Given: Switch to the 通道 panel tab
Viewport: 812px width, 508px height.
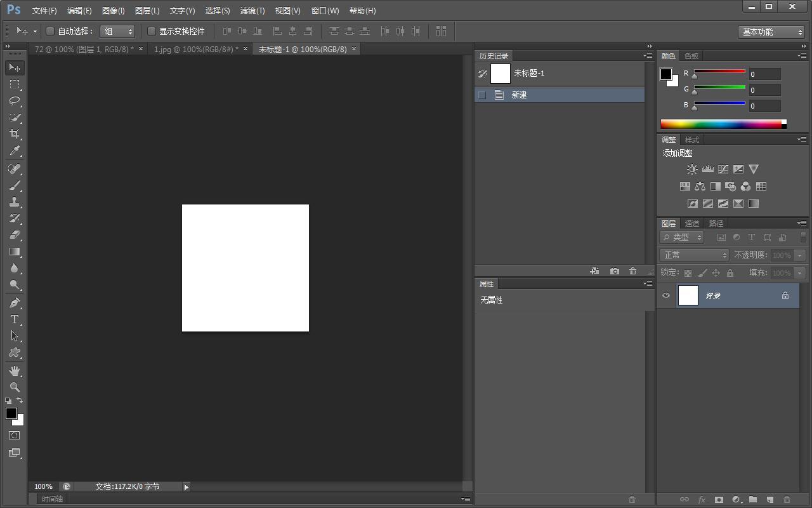Looking at the screenshot, I should click(692, 224).
